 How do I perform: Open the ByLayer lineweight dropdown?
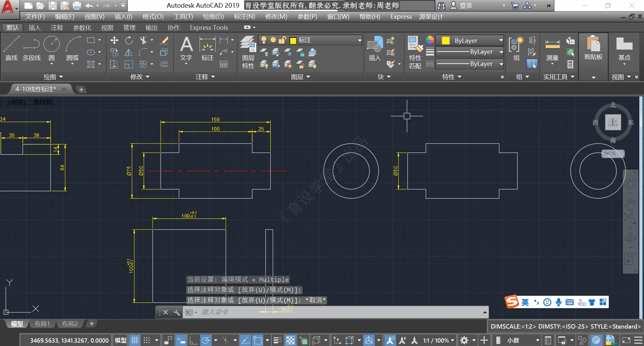click(470, 52)
